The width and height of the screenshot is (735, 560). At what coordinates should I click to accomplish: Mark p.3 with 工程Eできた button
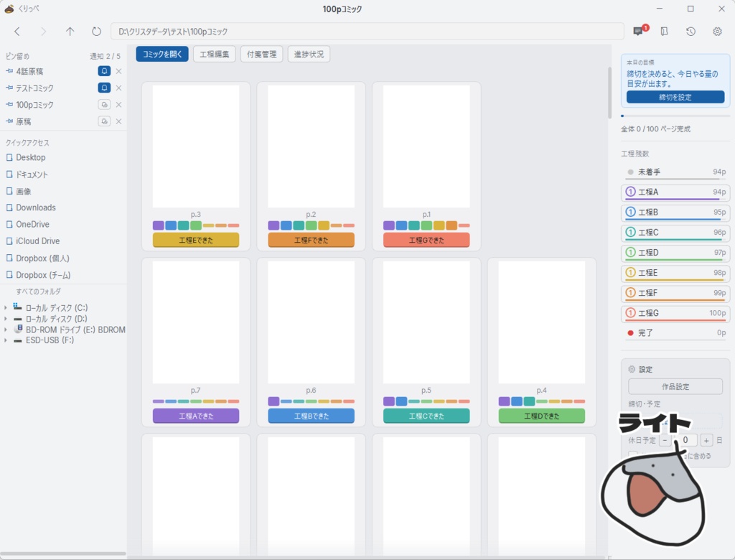[x=196, y=240]
